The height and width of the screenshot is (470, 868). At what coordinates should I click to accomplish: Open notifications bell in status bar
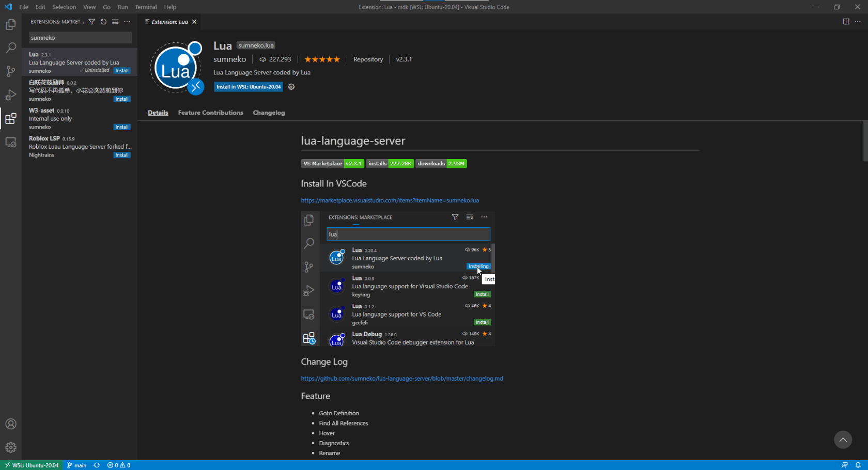[x=858, y=465]
